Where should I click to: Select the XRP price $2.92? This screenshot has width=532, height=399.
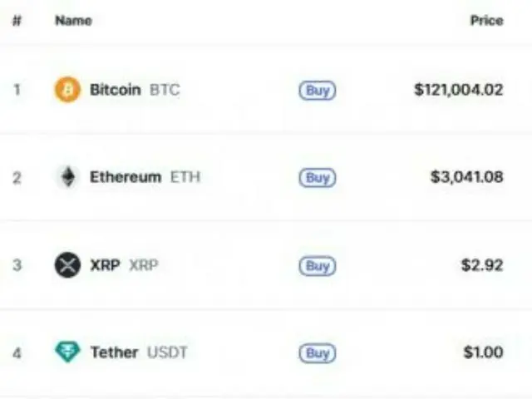tap(482, 265)
